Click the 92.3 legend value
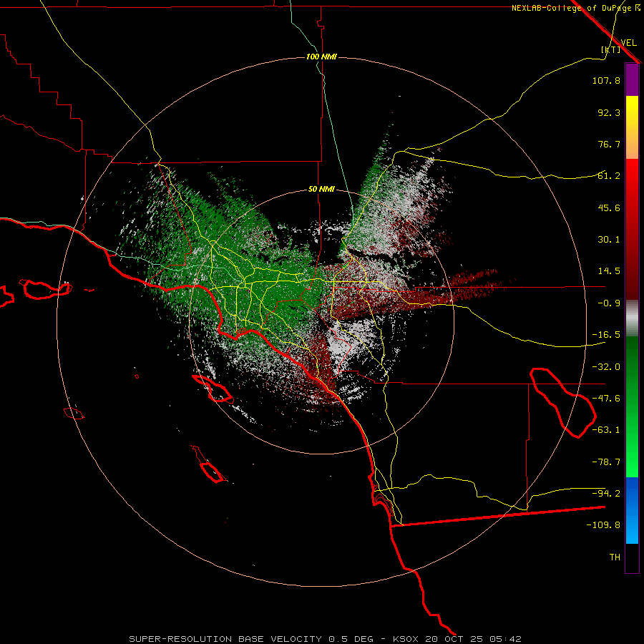This screenshot has width=644, height=644. point(609,112)
